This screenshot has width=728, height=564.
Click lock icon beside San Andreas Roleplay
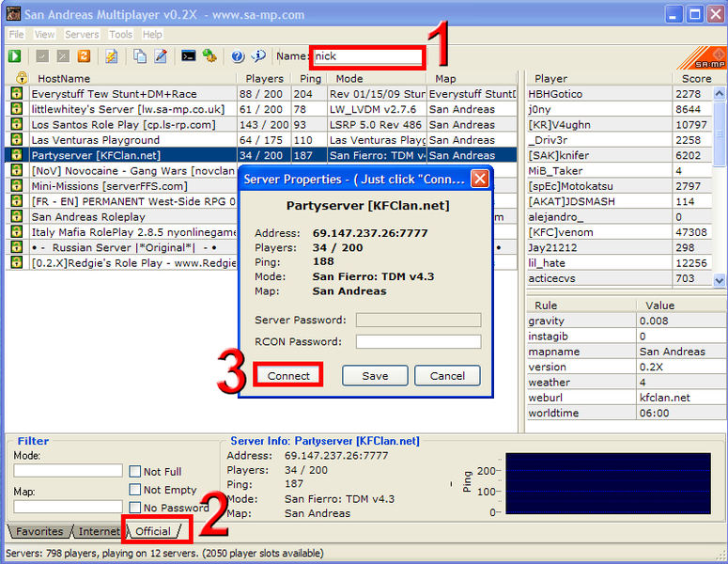tap(17, 216)
